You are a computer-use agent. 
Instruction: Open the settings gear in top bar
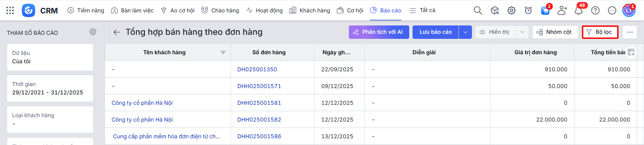point(511,10)
